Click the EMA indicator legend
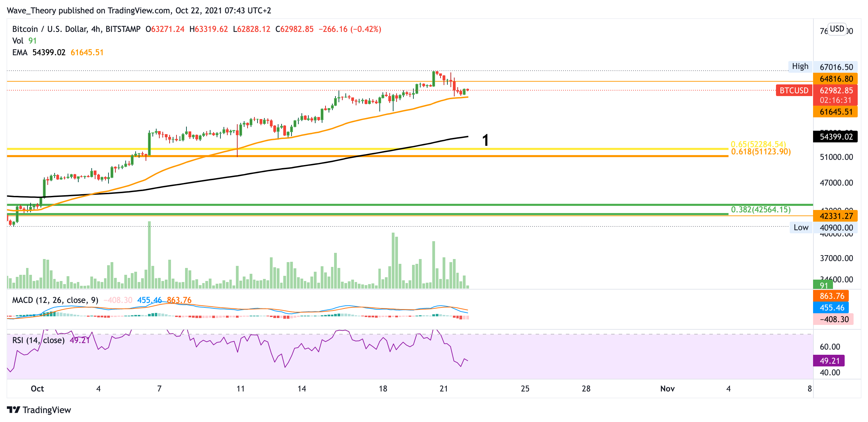Screen dimensions: 868x422 coord(20,52)
